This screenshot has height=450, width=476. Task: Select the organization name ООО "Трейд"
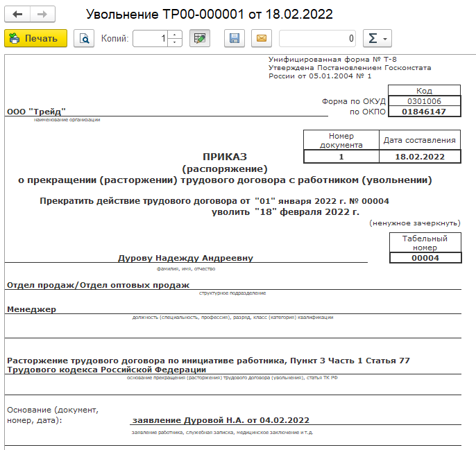click(36, 112)
